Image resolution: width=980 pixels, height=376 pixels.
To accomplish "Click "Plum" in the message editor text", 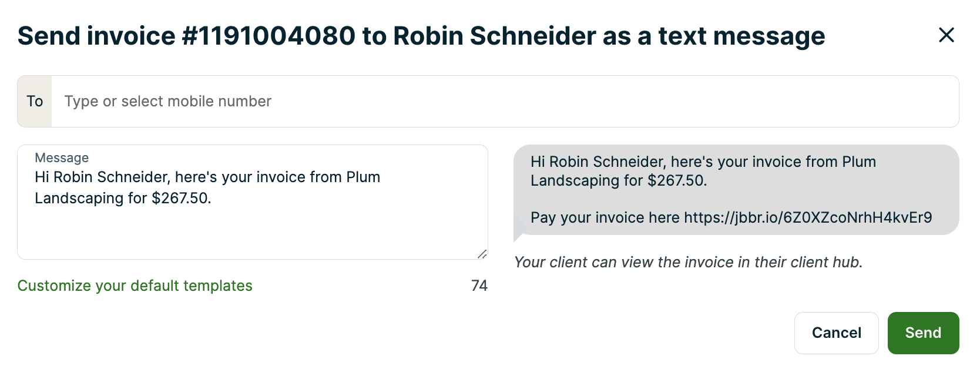I will click(363, 177).
